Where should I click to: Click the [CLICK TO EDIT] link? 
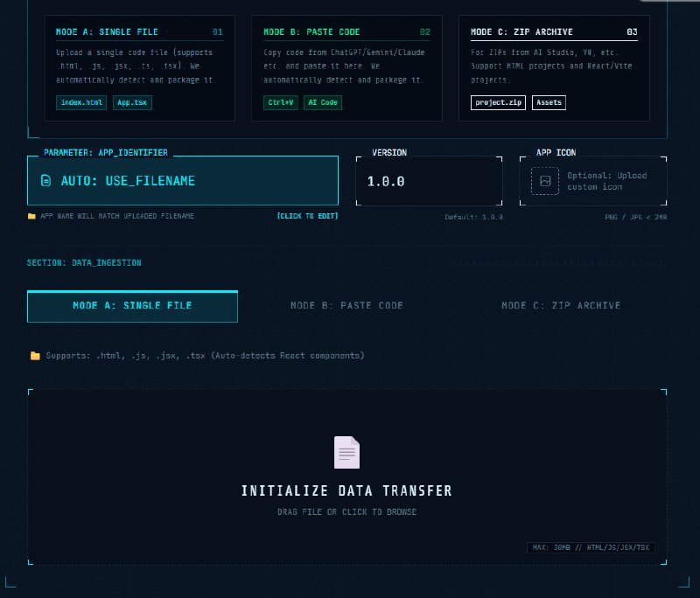tap(307, 216)
